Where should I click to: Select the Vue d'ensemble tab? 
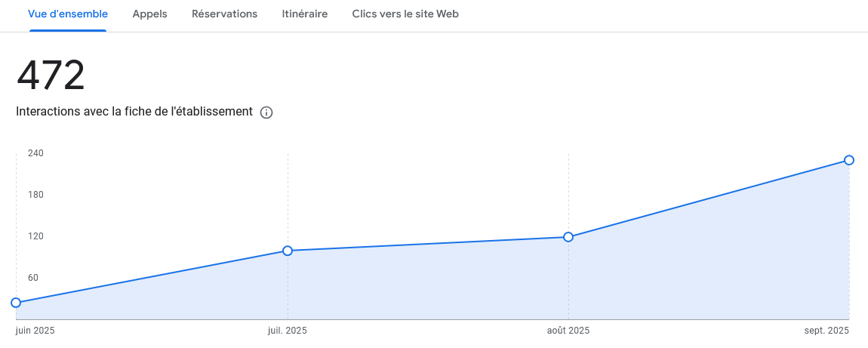tap(68, 14)
